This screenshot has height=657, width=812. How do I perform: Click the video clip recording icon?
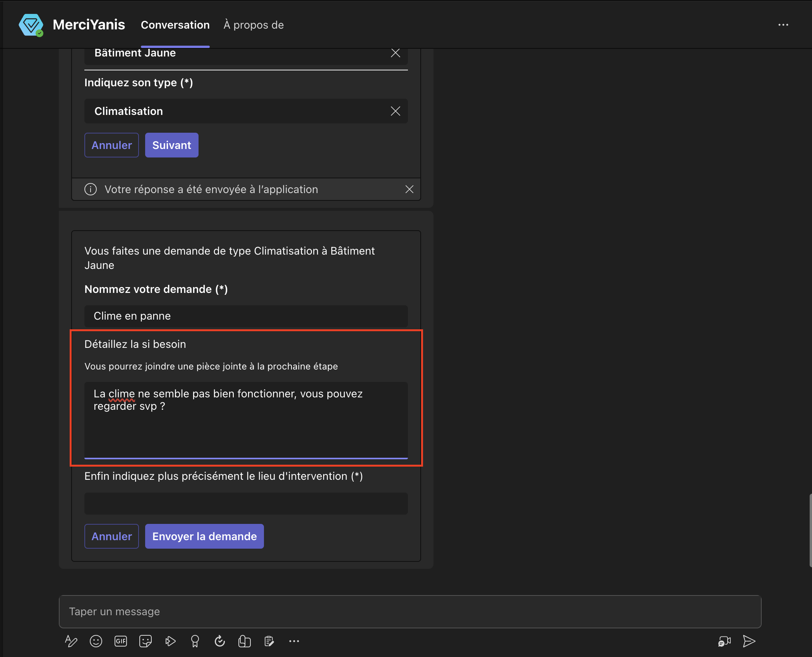pos(724,641)
